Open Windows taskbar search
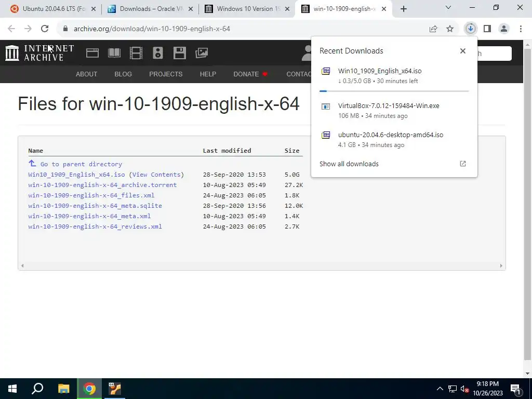Screen dimensions: 532x399 37,389
